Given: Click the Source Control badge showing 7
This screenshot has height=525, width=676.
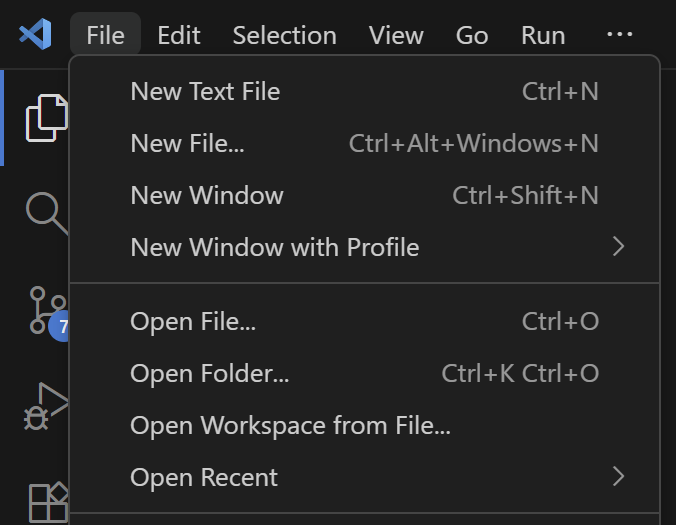Looking at the screenshot, I should [x=62, y=326].
